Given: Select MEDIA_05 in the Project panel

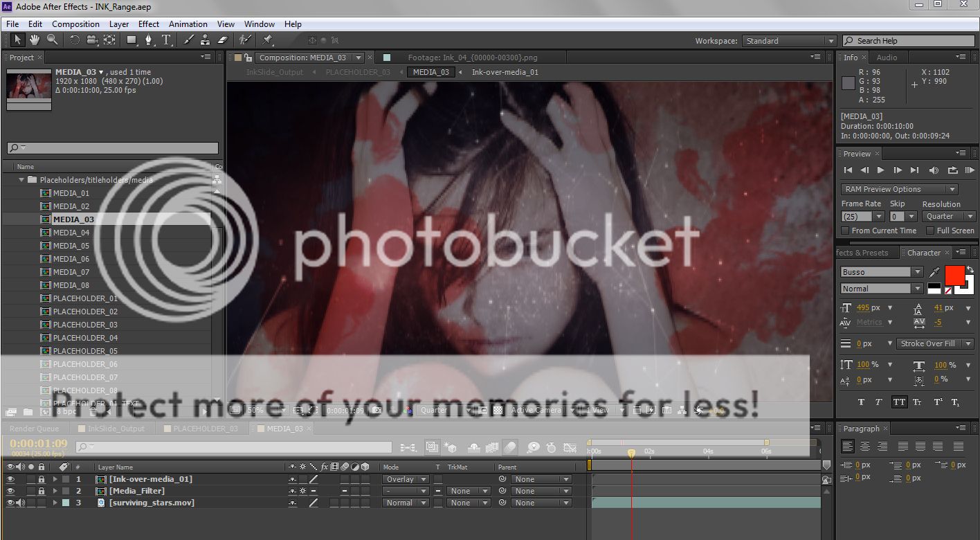Looking at the screenshot, I should (71, 246).
